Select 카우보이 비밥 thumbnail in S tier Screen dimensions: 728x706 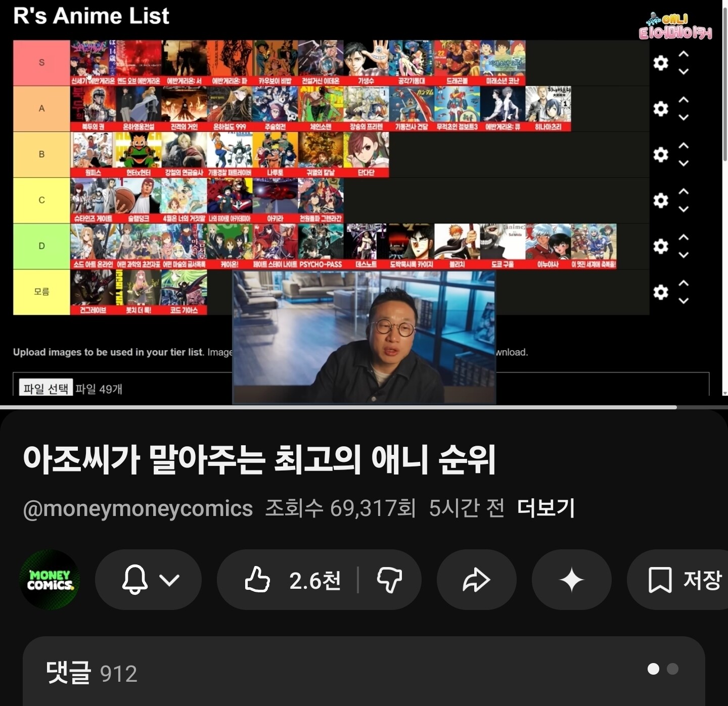[x=275, y=63]
